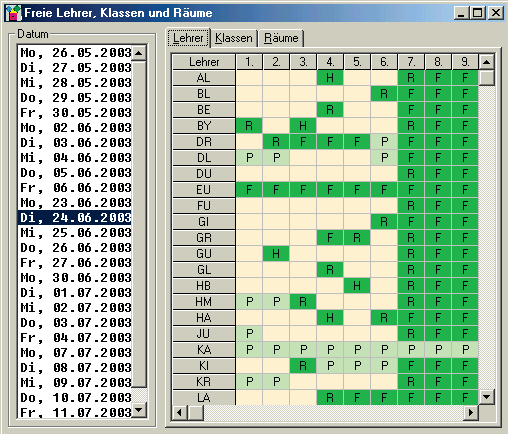Click the teacher grid scroll-down arrow
The width and height of the screenshot is (508, 434).
coord(486,397)
